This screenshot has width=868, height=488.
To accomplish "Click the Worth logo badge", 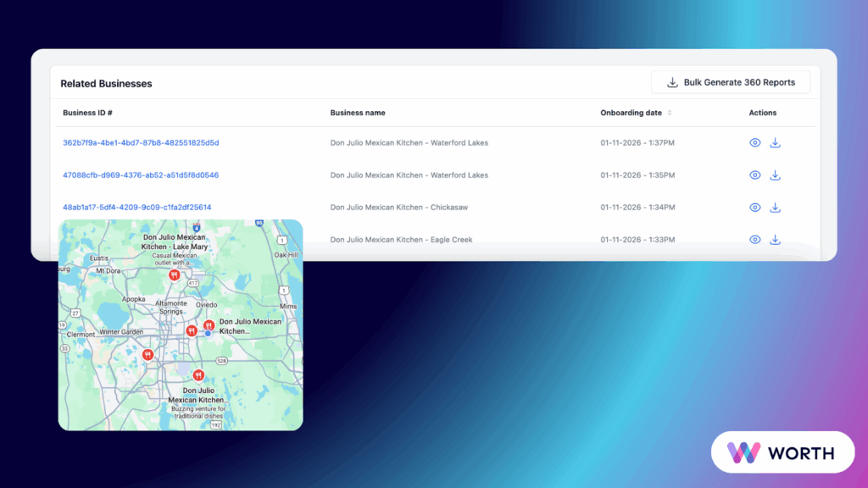I will tap(782, 452).
